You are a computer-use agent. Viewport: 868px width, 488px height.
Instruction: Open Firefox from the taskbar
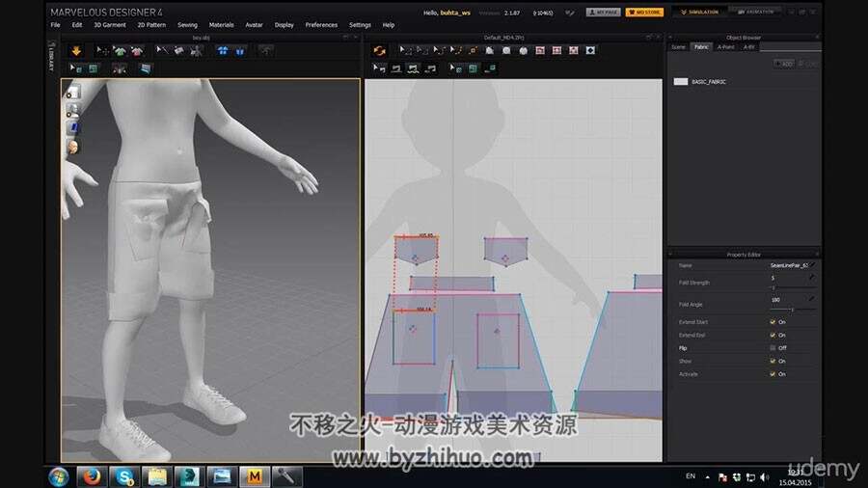pos(92,476)
